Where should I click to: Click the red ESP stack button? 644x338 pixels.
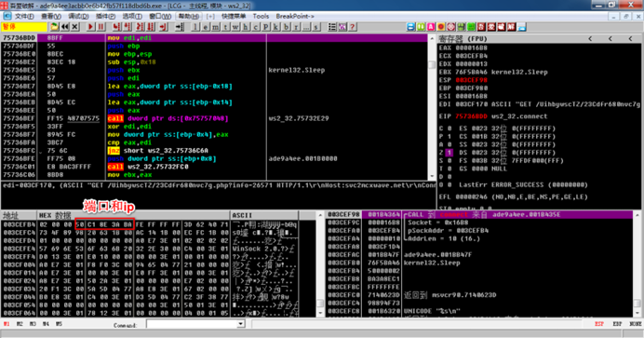coord(599,324)
